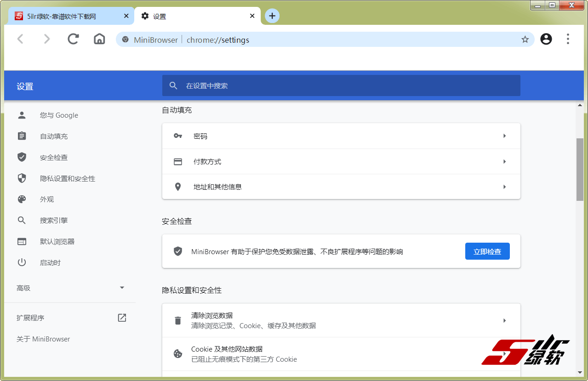
Task: Select 外观 in settings sidebar
Action: (x=47, y=199)
